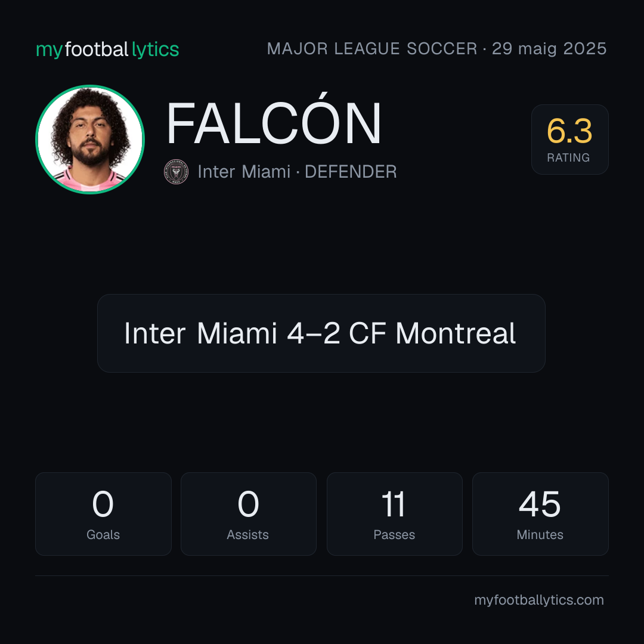Open the Assists stat card
This screenshot has width=644, height=644.
click(x=249, y=514)
